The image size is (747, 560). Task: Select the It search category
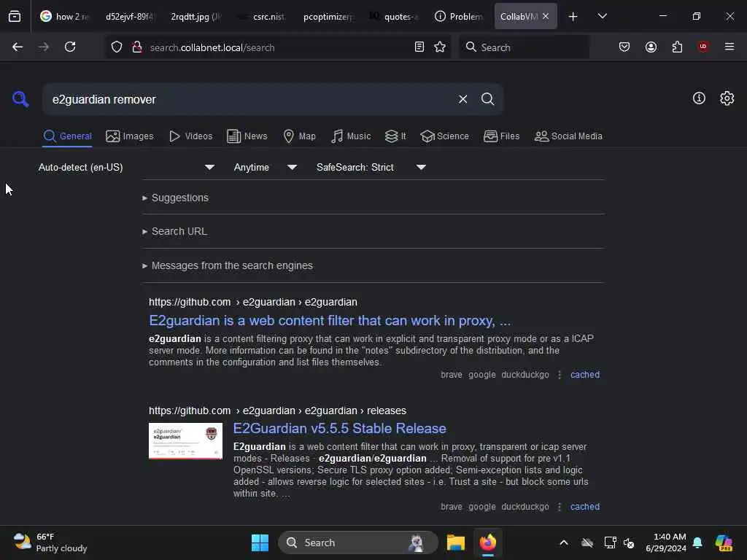(x=395, y=136)
